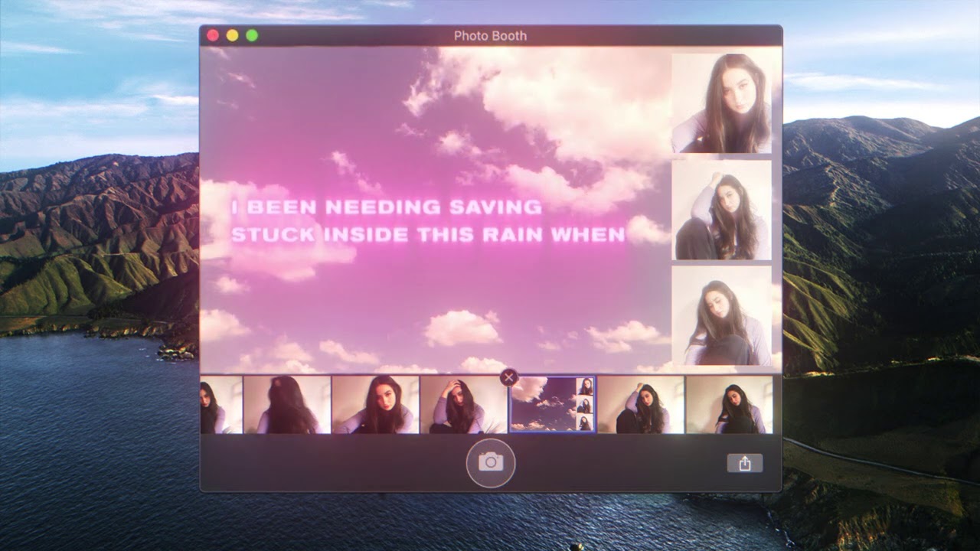Select the selected sky-and-clouds thumbnail

click(x=552, y=405)
